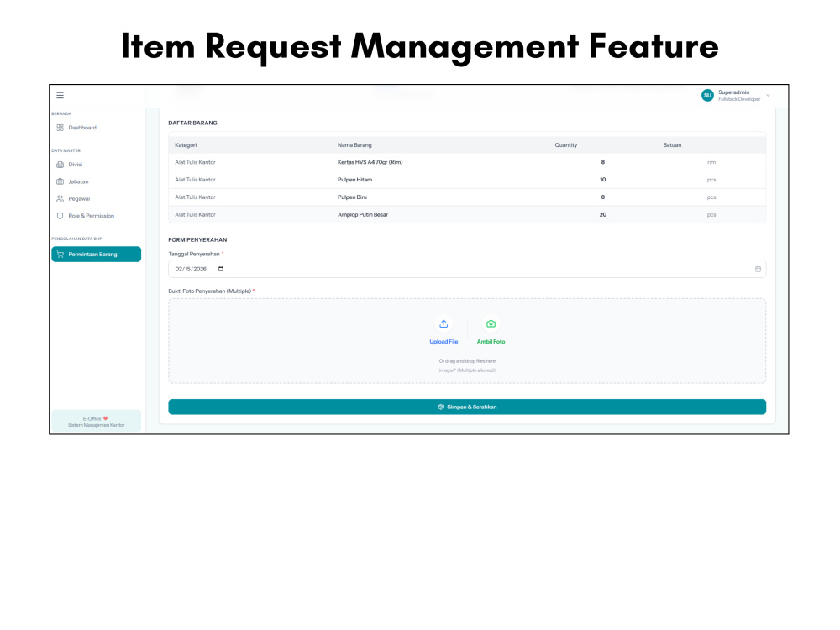Select Pulpen Biru cell

(x=352, y=197)
